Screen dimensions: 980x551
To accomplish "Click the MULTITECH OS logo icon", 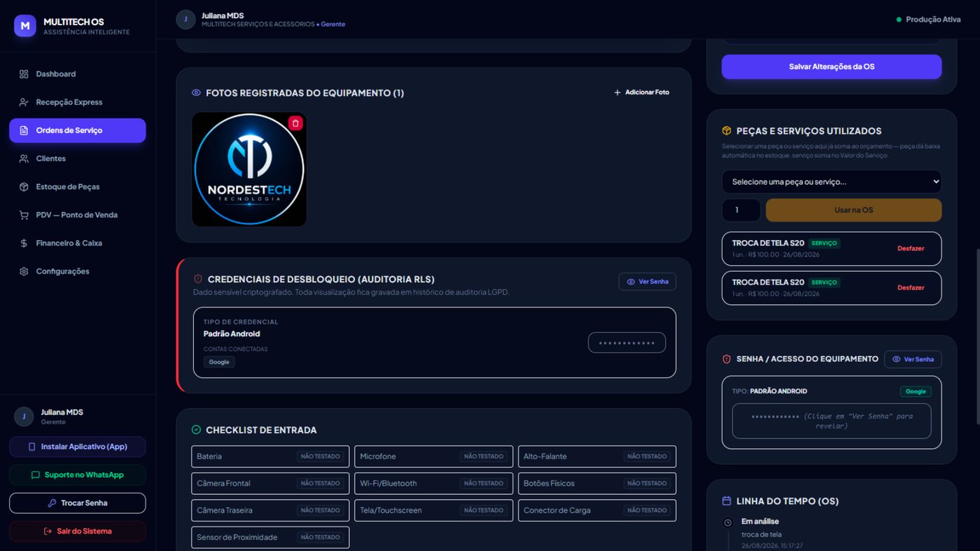I will (x=25, y=26).
